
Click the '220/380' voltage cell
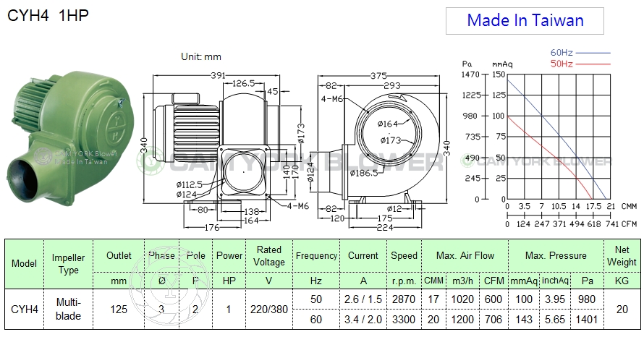(269, 310)
